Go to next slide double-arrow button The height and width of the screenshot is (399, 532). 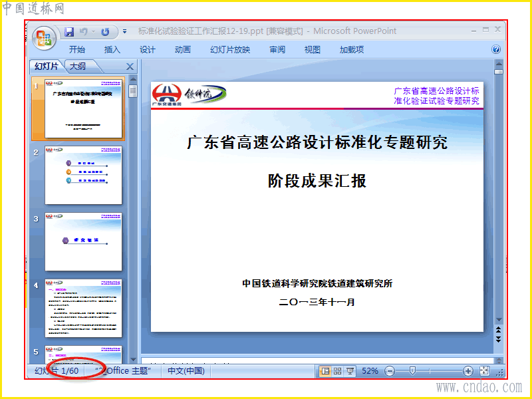(498, 339)
